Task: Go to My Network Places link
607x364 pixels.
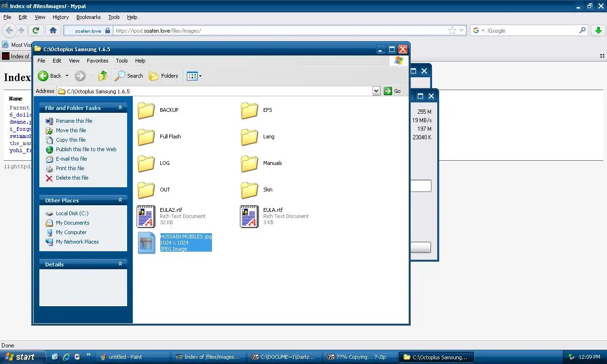Action: 77,242
